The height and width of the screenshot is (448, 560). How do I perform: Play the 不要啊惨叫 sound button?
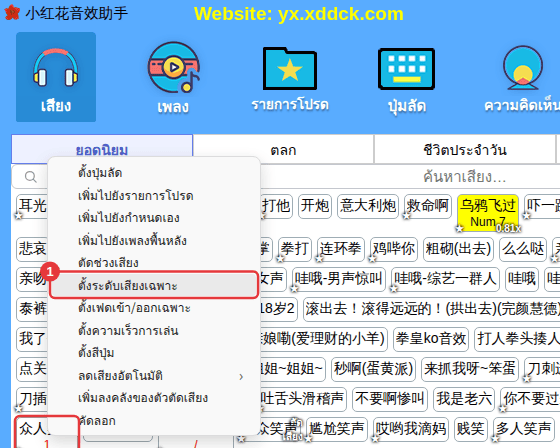click(390, 399)
